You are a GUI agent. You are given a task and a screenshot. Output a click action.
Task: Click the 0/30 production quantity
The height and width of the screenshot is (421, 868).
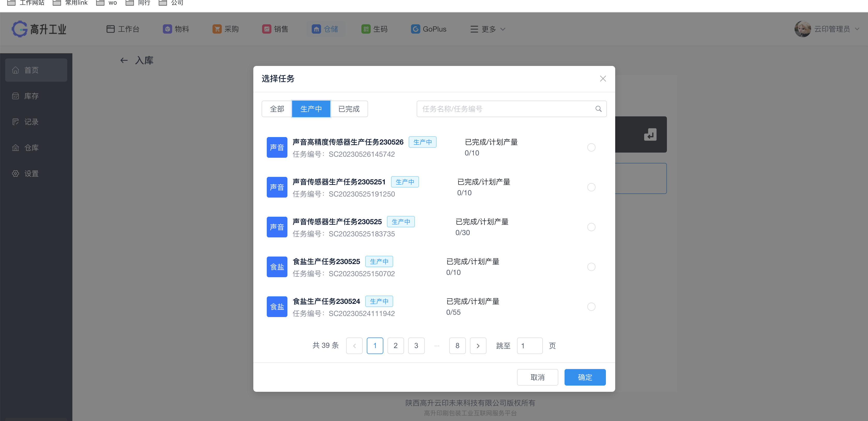tap(462, 232)
